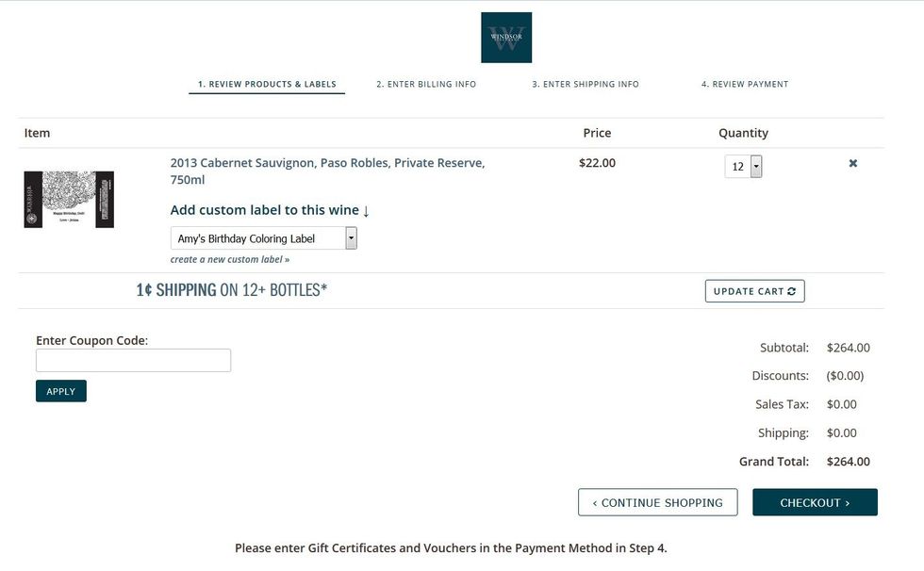Viewport: 924px width, 571px height.
Task: Open the custom label dropdown arrow
Action: (351, 237)
